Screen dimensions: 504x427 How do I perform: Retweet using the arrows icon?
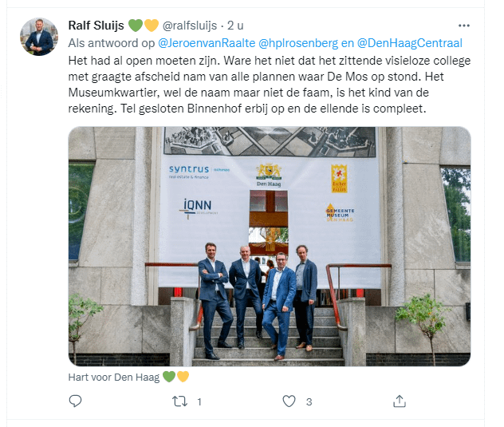[179, 401]
